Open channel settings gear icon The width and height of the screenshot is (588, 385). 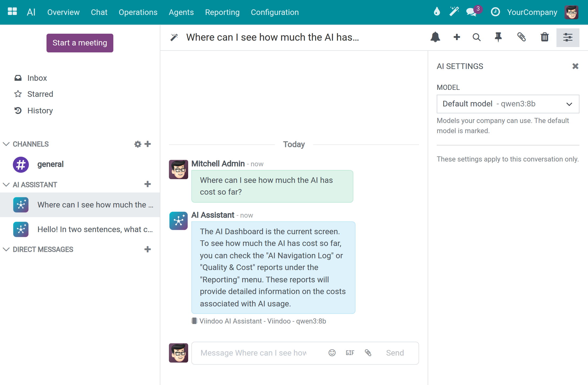pos(138,144)
